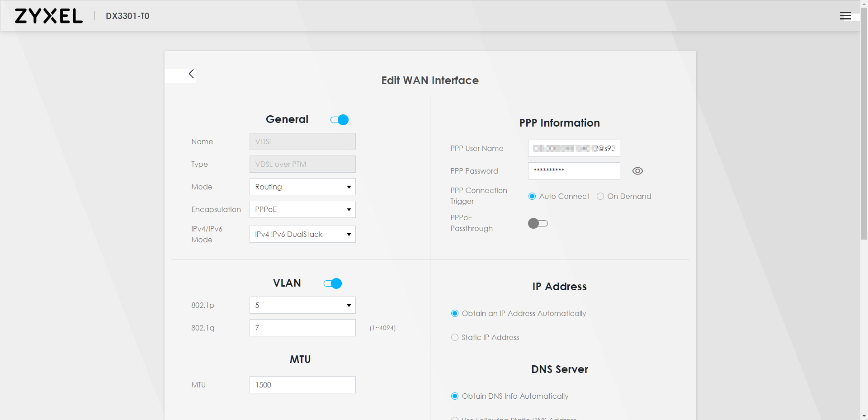Select Auto Connect trigger option
Screen dimensions: 868x420
click(532, 196)
